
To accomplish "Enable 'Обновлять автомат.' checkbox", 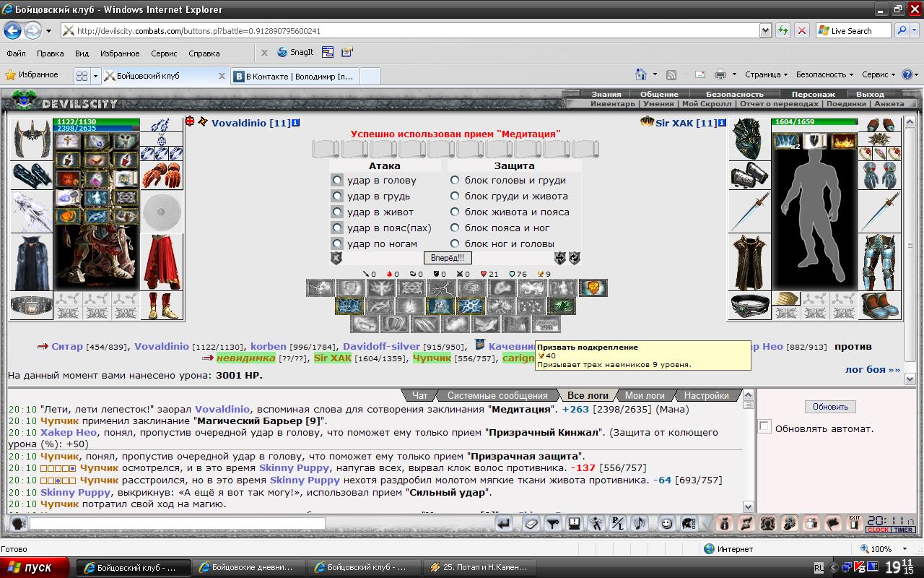I will (x=764, y=427).
